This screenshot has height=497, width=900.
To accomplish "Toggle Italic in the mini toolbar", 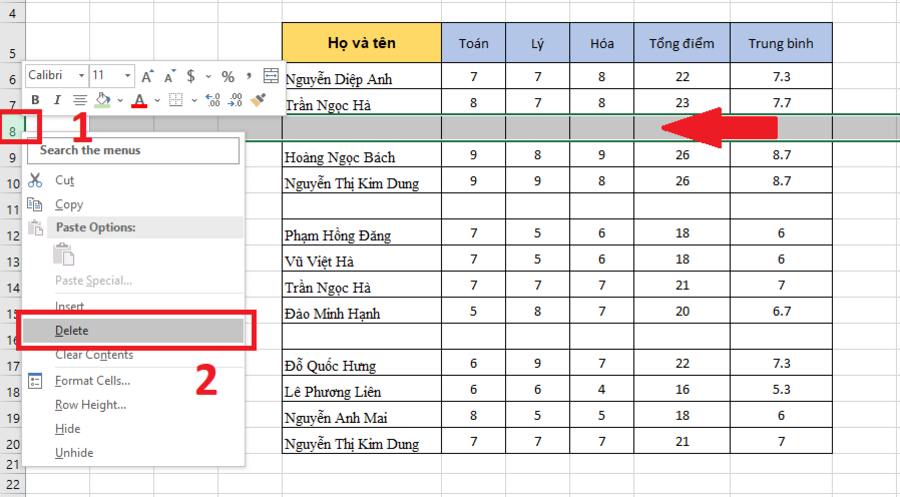I will pos(57,100).
